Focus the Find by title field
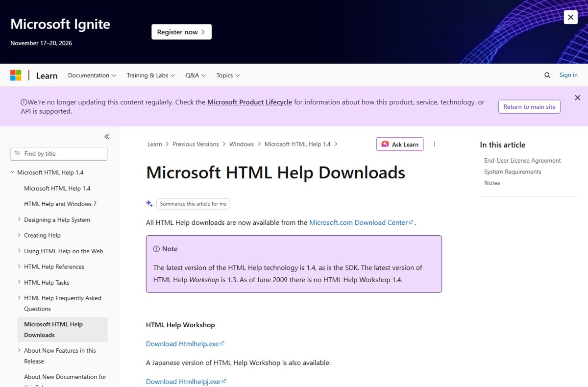This screenshot has height=387, width=588. coord(59,153)
